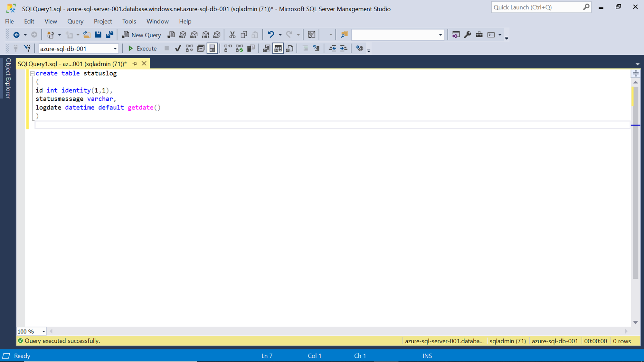Image resolution: width=644 pixels, height=362 pixels.
Task: Click the Display Estimated Execution Plan icon
Action: coord(189,49)
